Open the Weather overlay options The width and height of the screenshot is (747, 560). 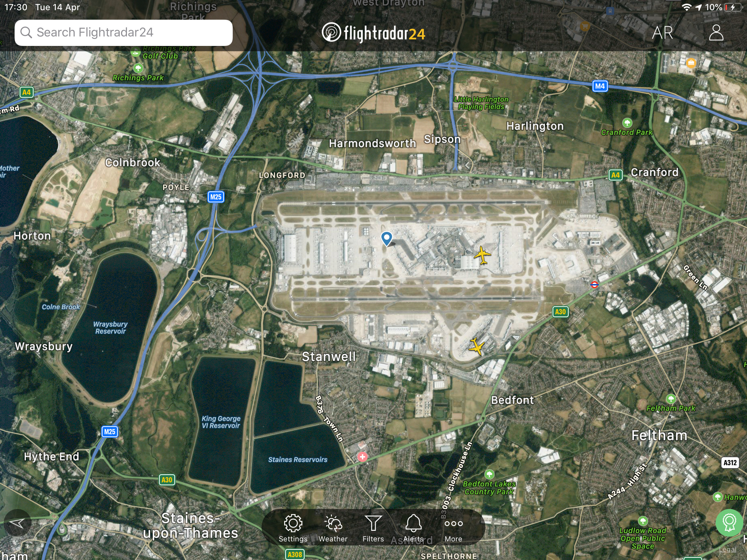(x=333, y=528)
